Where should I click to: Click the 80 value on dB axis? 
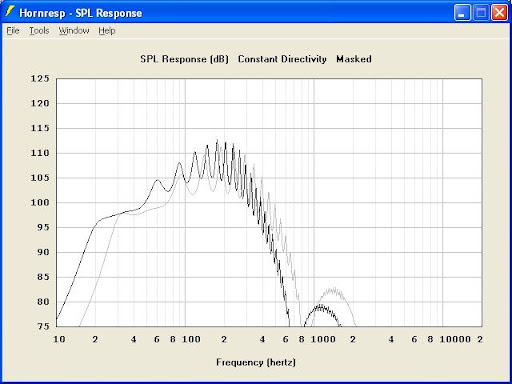(x=43, y=302)
